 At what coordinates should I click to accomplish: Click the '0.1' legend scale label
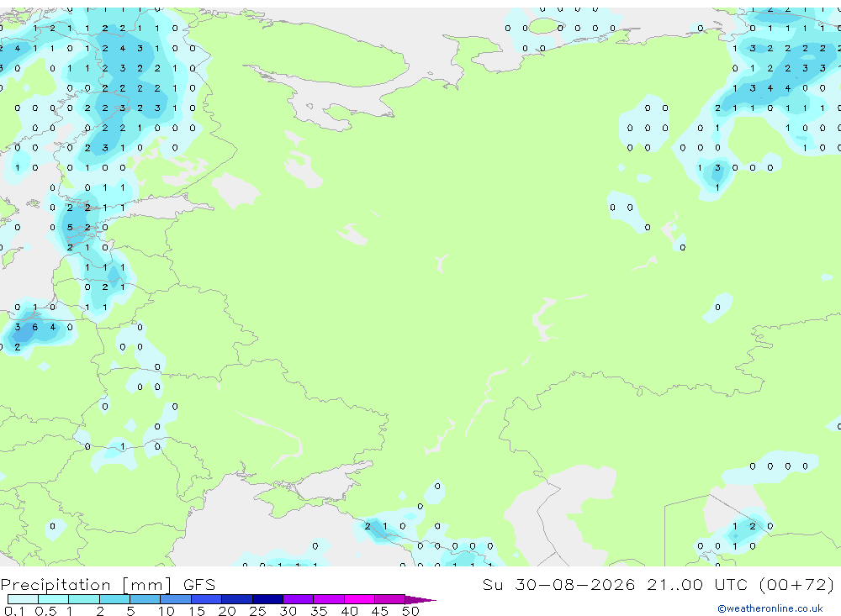(x=14, y=611)
